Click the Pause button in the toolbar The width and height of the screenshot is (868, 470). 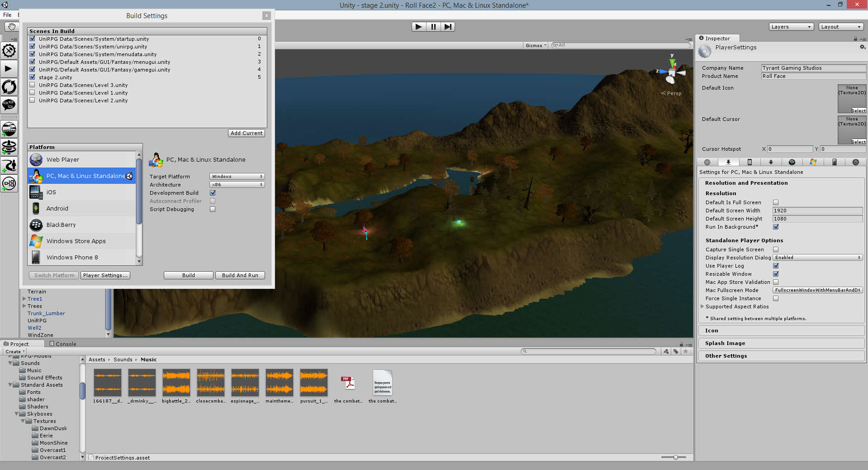[x=433, y=27]
